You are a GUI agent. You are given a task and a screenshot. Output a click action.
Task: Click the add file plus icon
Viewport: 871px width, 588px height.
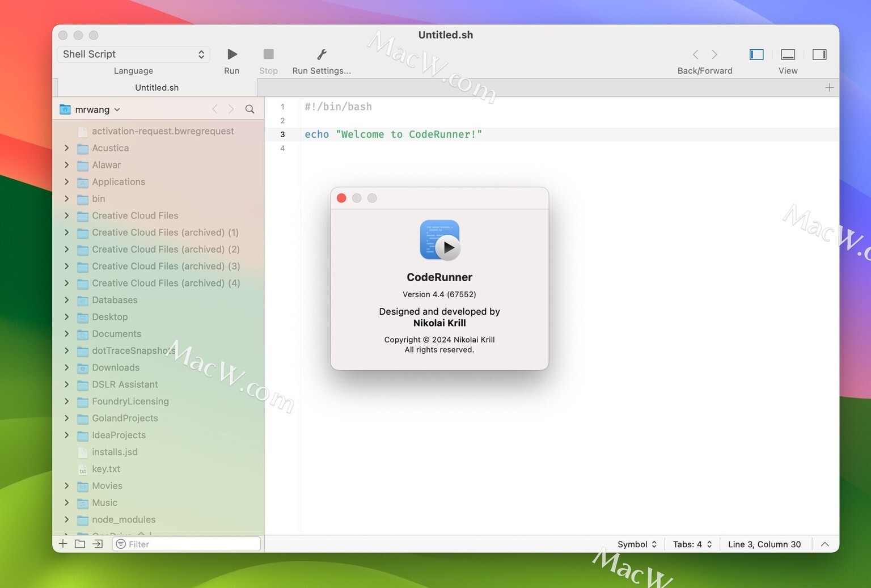coord(63,544)
